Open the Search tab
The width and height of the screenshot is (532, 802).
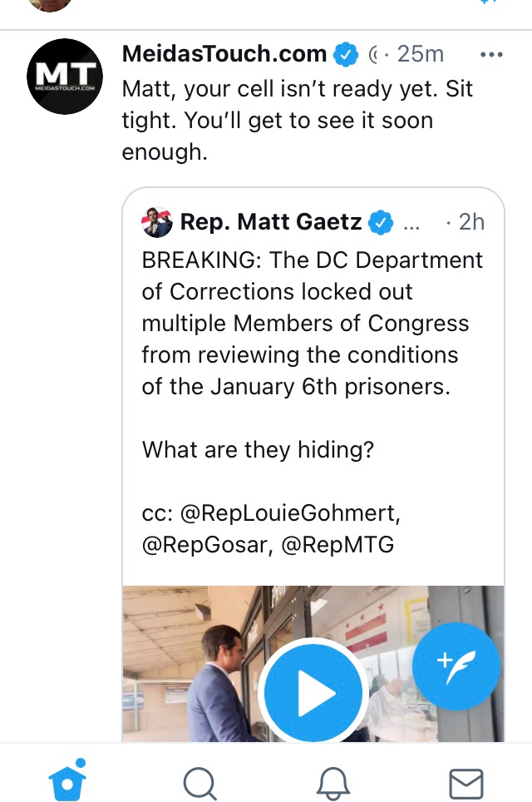pos(199,782)
